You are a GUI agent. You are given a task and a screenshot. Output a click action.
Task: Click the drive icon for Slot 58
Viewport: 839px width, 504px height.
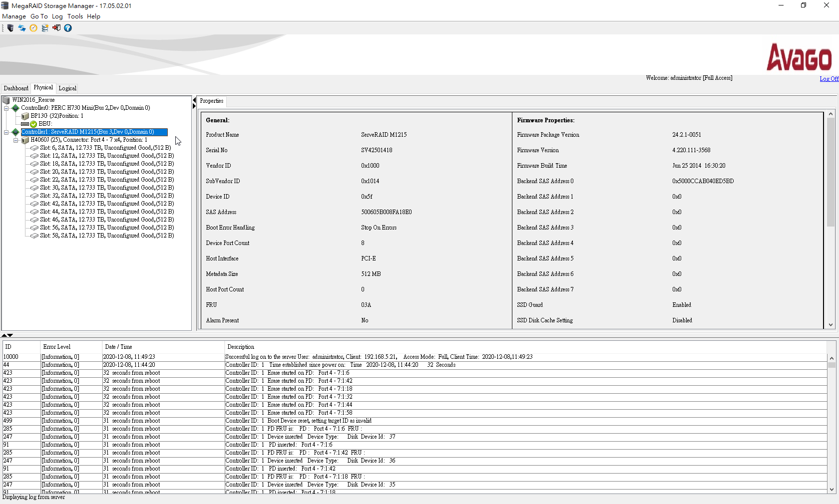pos(34,236)
